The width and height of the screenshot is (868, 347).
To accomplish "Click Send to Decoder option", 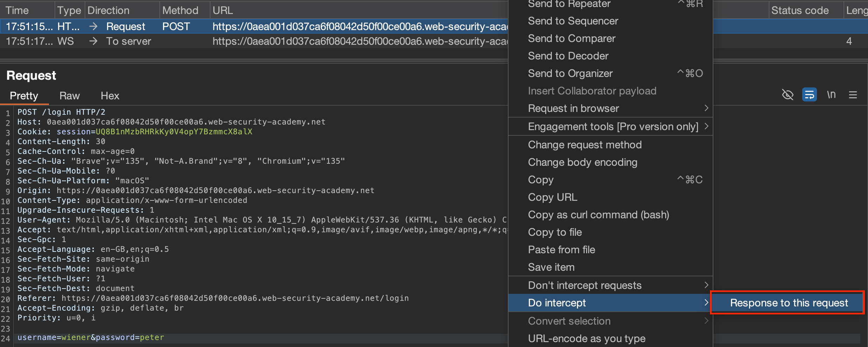I will pyautogui.click(x=568, y=56).
